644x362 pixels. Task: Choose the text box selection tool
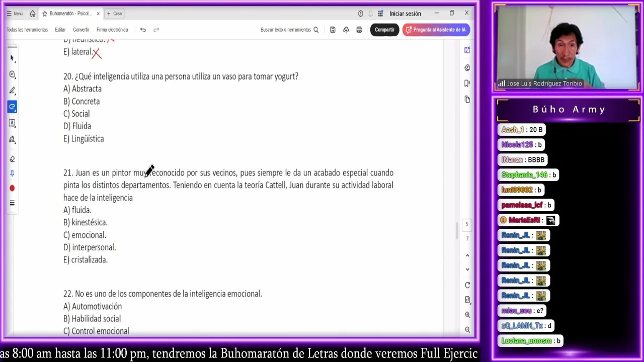[x=12, y=123]
